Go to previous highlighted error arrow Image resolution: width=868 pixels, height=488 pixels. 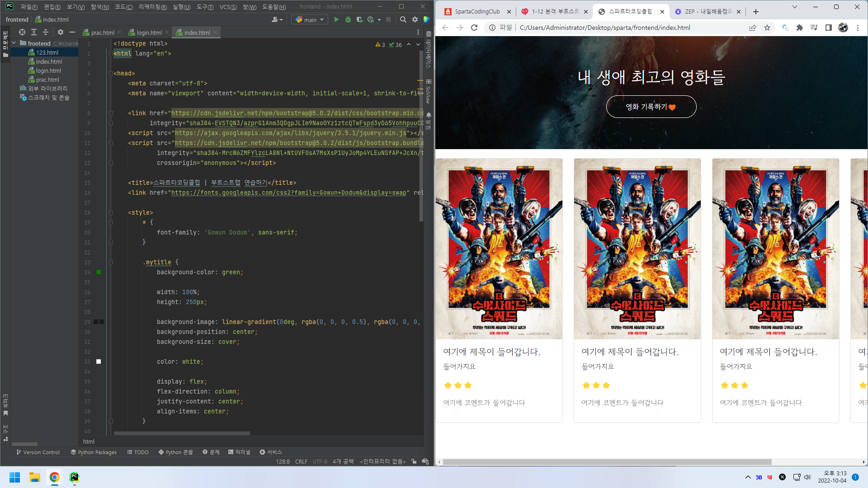pos(409,44)
